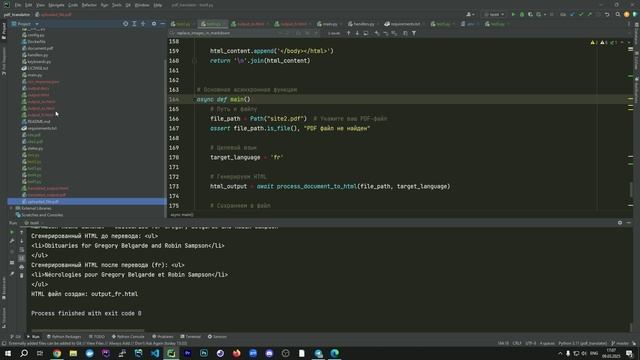The image size is (640, 360).
Task: Click the wrench icon in Run panel
Action: (x=12, y=241)
